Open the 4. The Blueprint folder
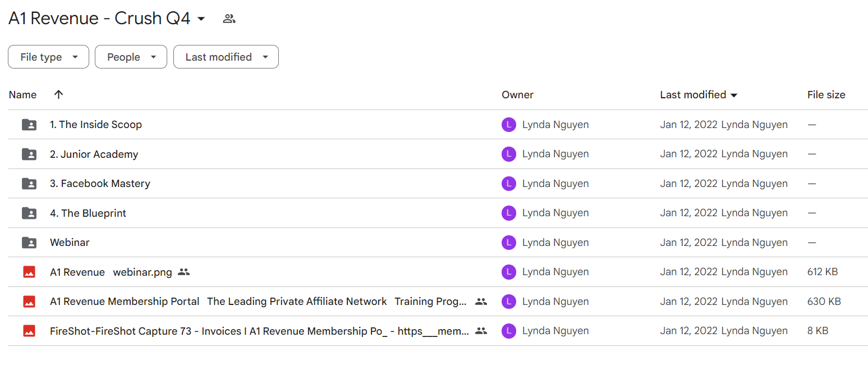The image size is (868, 383). (88, 213)
